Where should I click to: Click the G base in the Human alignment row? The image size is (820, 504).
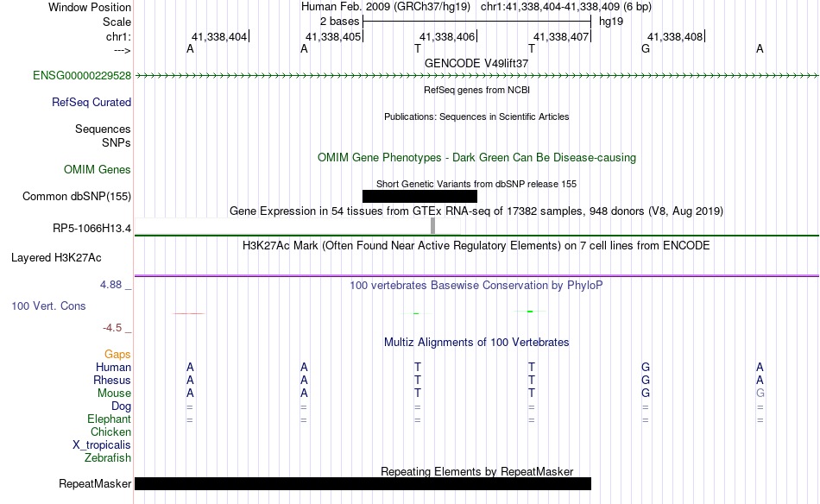(646, 367)
